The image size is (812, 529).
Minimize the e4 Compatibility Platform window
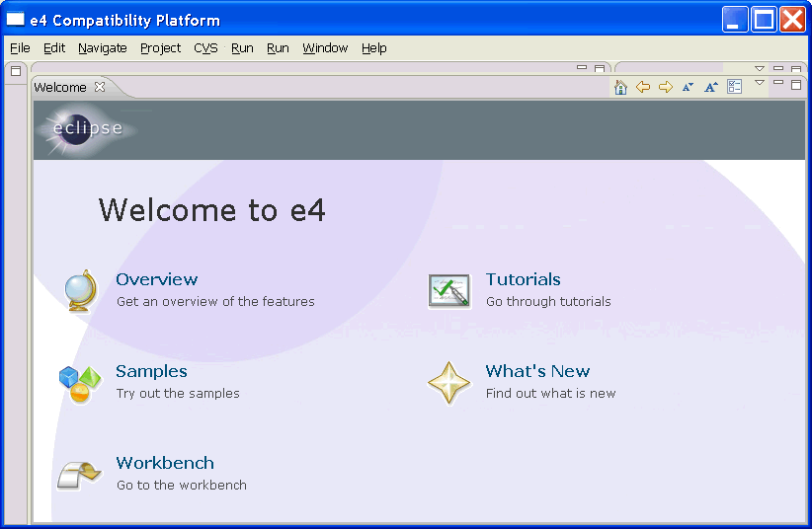(735, 20)
